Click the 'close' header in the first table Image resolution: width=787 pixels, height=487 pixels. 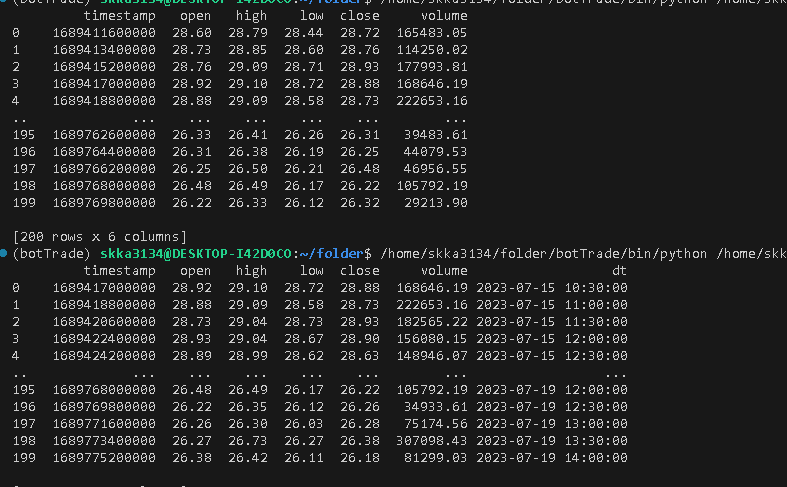tap(359, 17)
